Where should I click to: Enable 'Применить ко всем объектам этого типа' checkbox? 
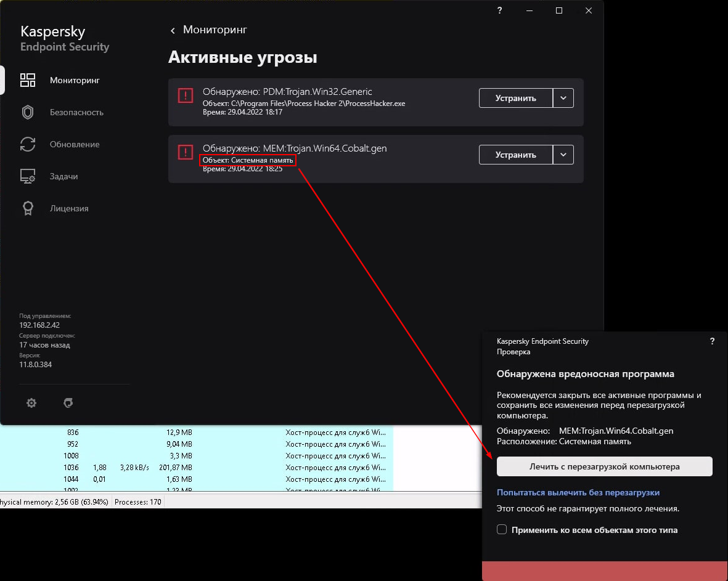tap(502, 530)
